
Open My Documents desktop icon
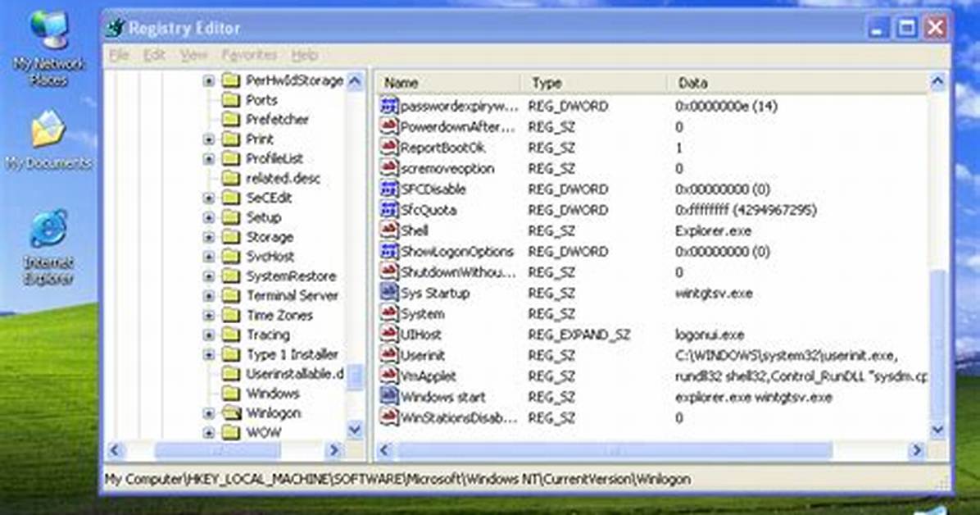pyautogui.click(x=48, y=140)
